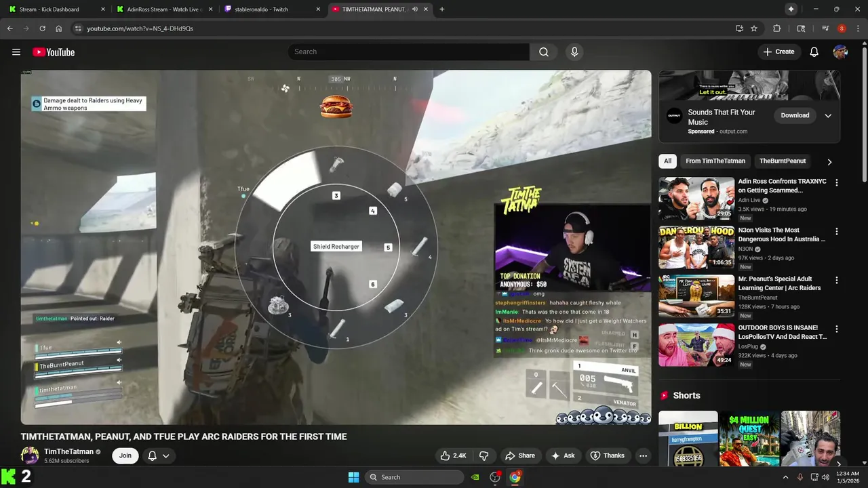Click the ad Download button

[x=795, y=115]
